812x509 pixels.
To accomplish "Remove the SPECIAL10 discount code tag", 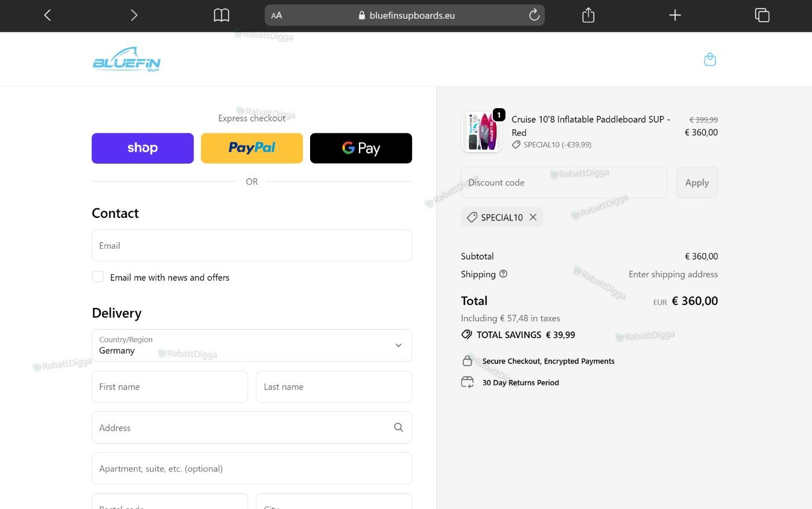I will click(533, 217).
